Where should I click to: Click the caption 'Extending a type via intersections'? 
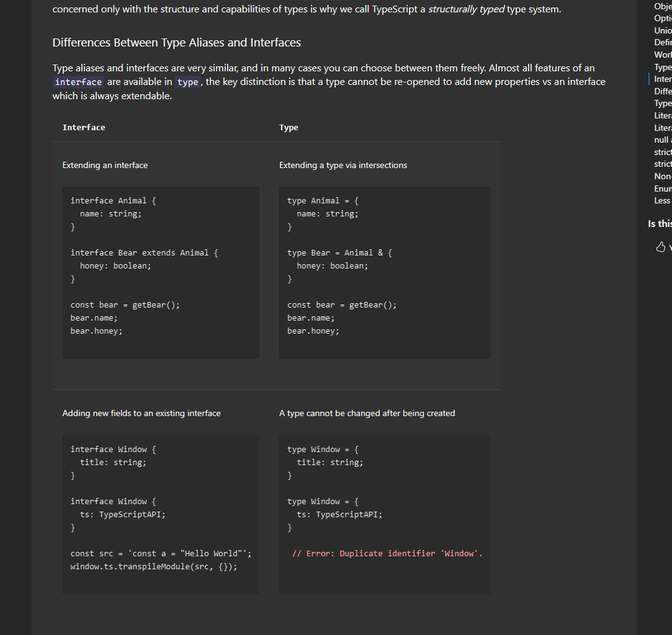click(343, 165)
